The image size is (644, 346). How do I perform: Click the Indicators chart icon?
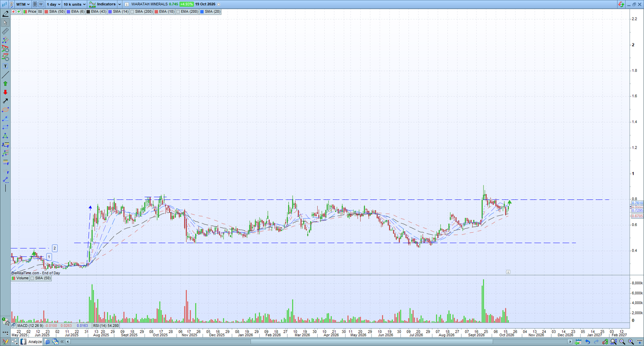92,4
